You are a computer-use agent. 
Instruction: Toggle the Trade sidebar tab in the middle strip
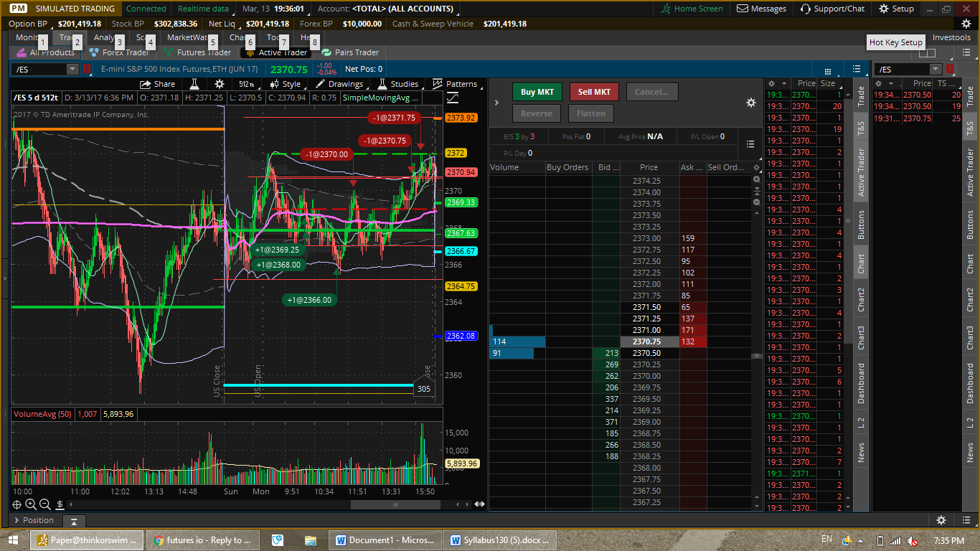pos(861,96)
